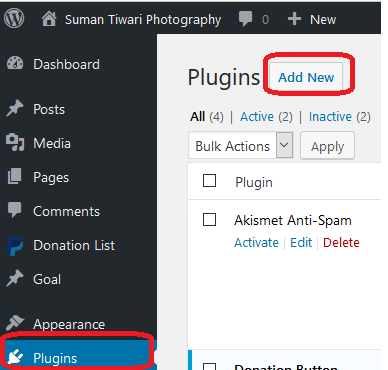Viewport: 388px width, 370px height.
Task: Activate the Akismet Anti-Spam plugin
Action: (256, 242)
